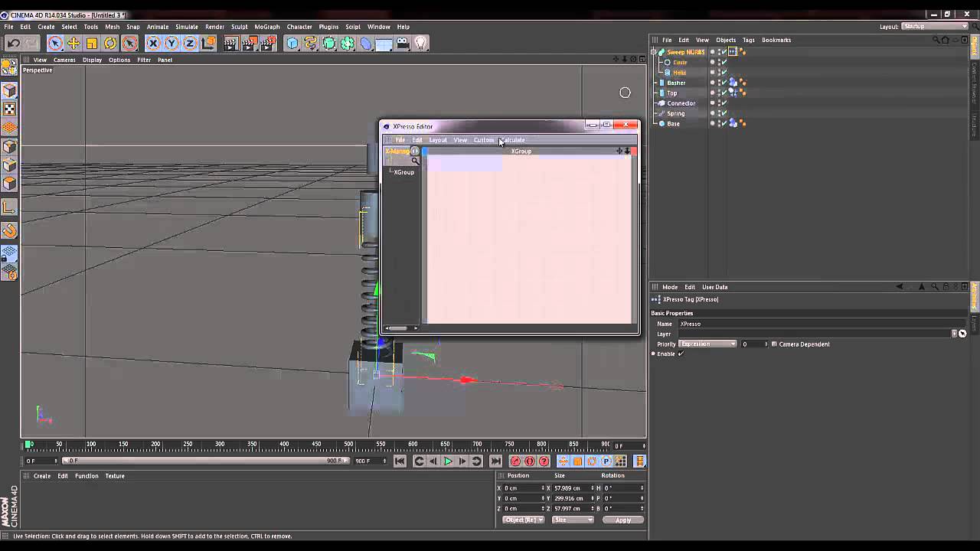Open the Texture menu in Material Manager
Screen dimensions: 980x551
click(115, 476)
